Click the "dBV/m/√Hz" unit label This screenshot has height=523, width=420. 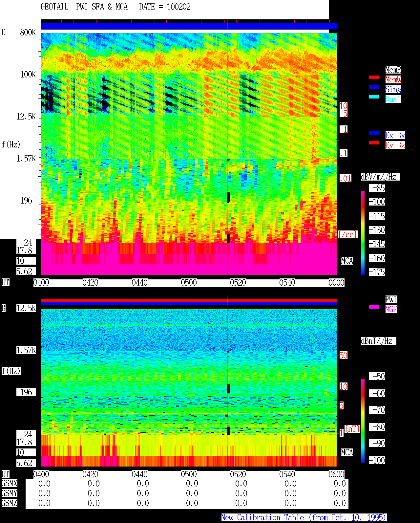380,177
